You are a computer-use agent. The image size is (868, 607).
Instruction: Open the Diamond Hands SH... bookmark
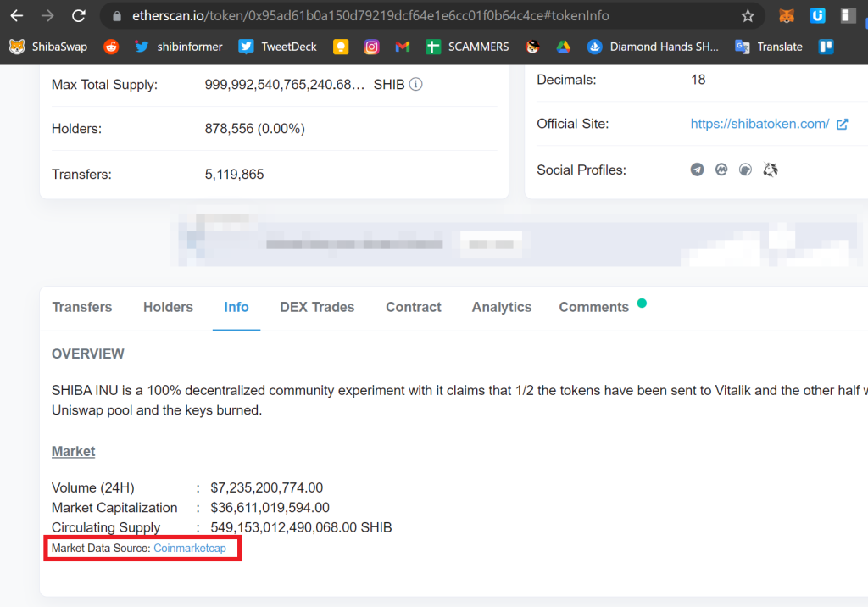point(653,47)
